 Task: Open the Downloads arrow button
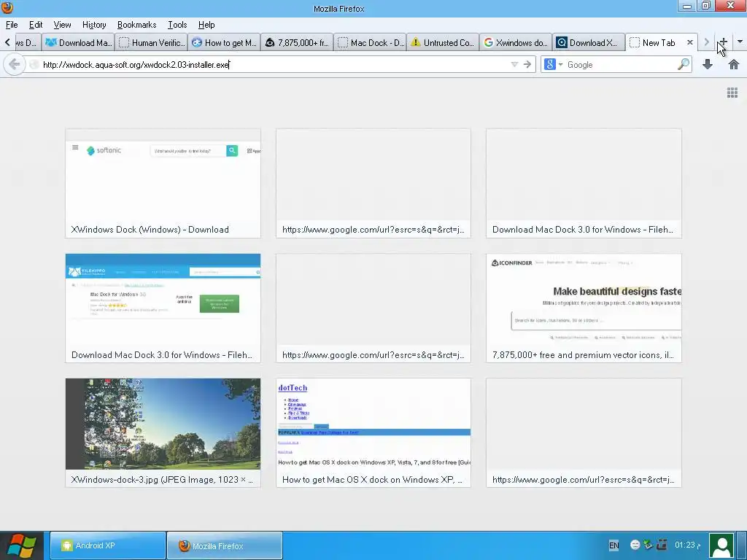[708, 64]
